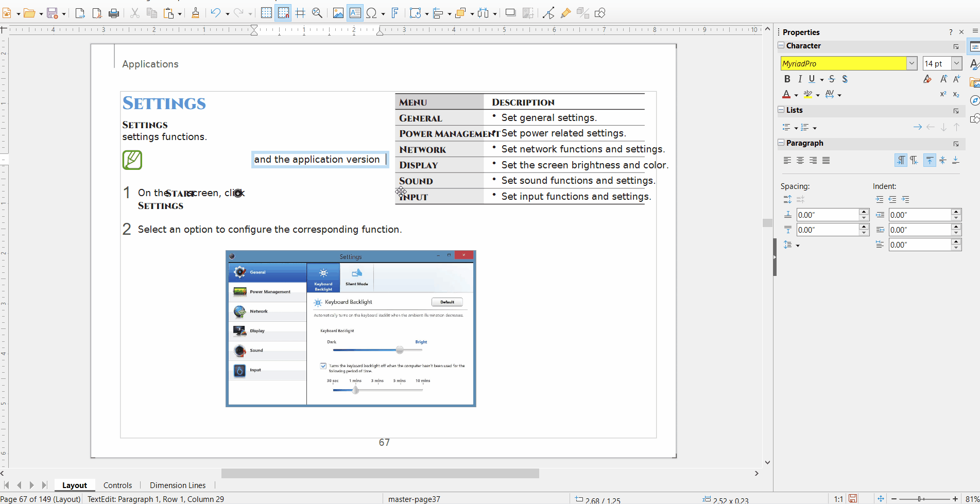Open the font size dropdown in sidebar
This screenshot has width=980, height=504.
(956, 63)
